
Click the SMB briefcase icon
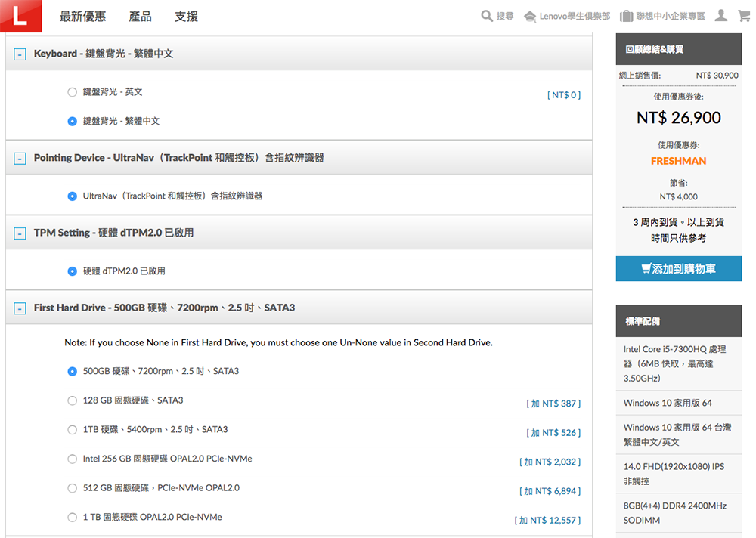pos(626,16)
